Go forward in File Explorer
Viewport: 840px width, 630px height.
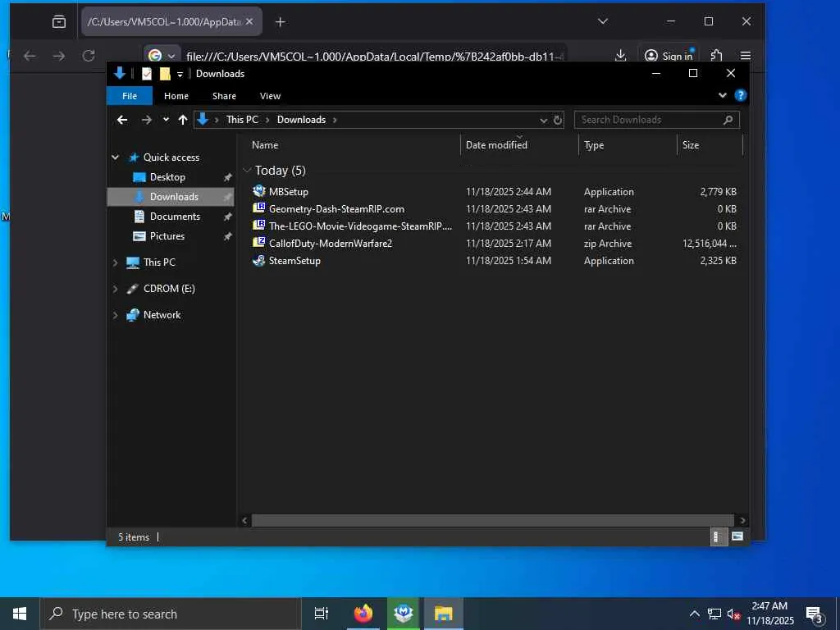(x=146, y=120)
